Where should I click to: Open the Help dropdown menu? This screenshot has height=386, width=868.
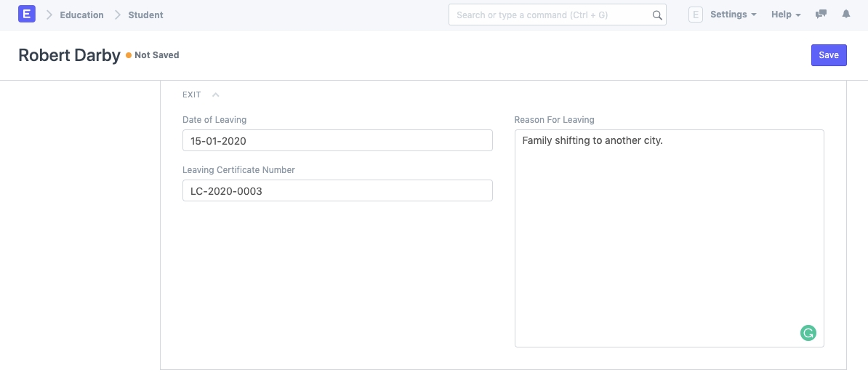tap(785, 15)
